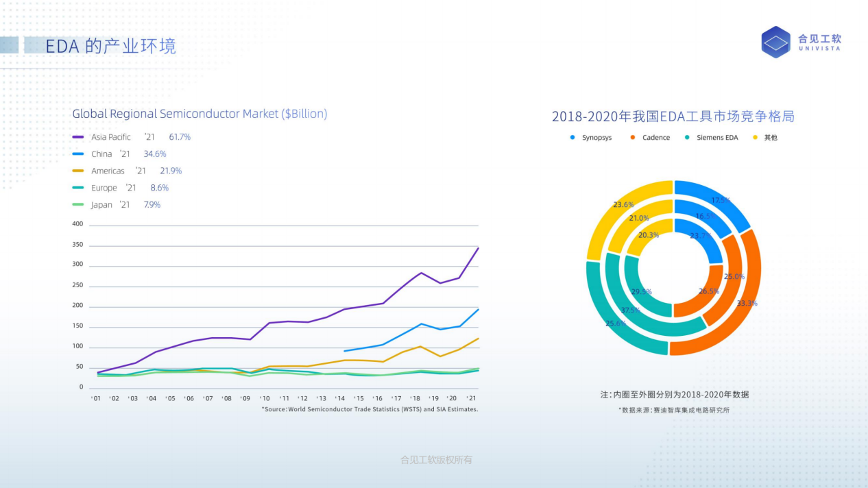Select the teal Siemens EDA legend dot
Viewport: 868px width, 488px height.
click(x=687, y=138)
